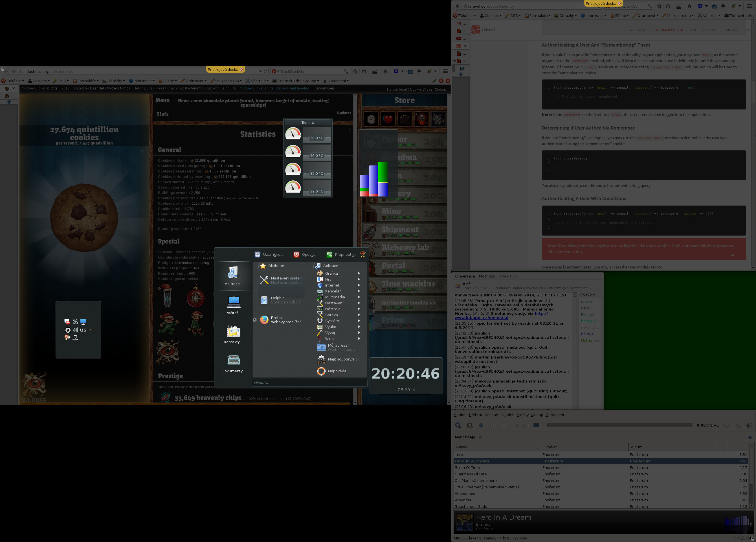Screen dimensions: 756x542
Task: Click the back arrow in Laravel browser window
Action: click(x=458, y=6)
